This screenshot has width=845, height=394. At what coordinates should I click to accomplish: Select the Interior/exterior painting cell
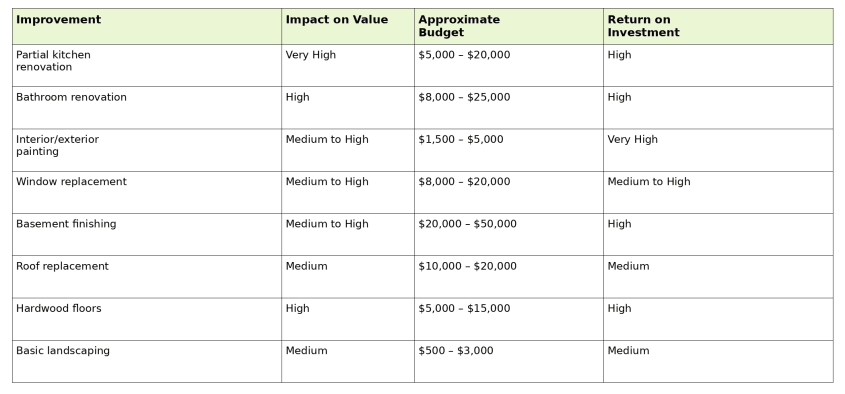coord(147,150)
